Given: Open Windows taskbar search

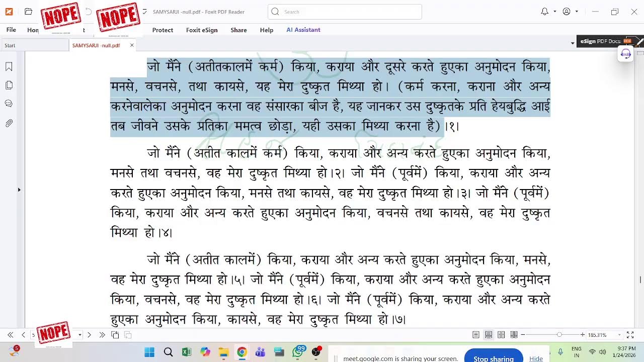Looking at the screenshot, I should coord(168,352).
